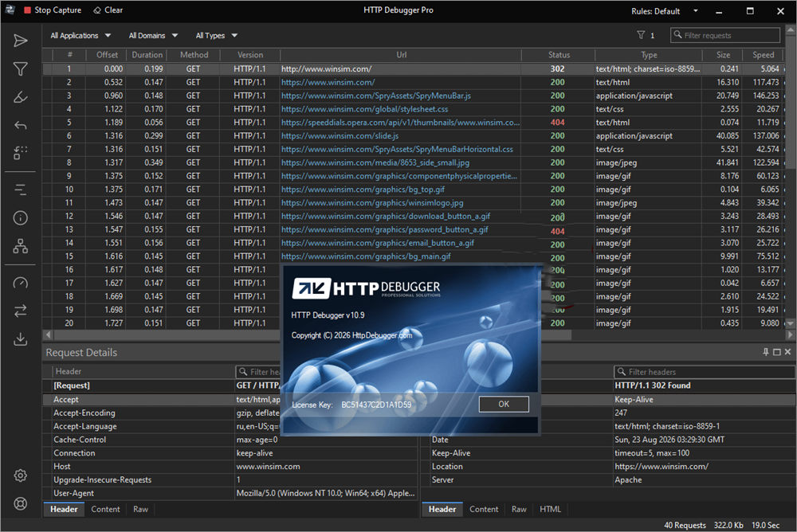Open the network tree diagram icon in sidebar
This screenshot has height=532, width=797.
click(x=21, y=246)
